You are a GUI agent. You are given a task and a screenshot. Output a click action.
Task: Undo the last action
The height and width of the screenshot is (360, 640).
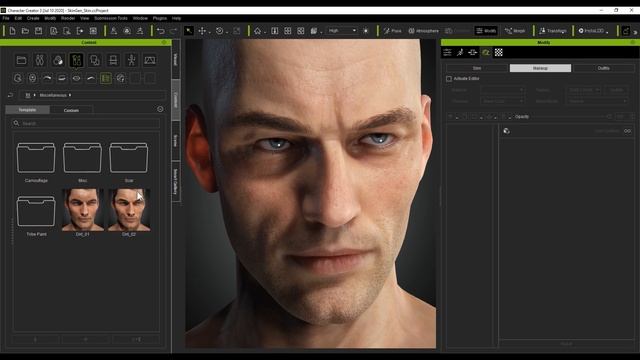pyautogui.click(x=161, y=31)
